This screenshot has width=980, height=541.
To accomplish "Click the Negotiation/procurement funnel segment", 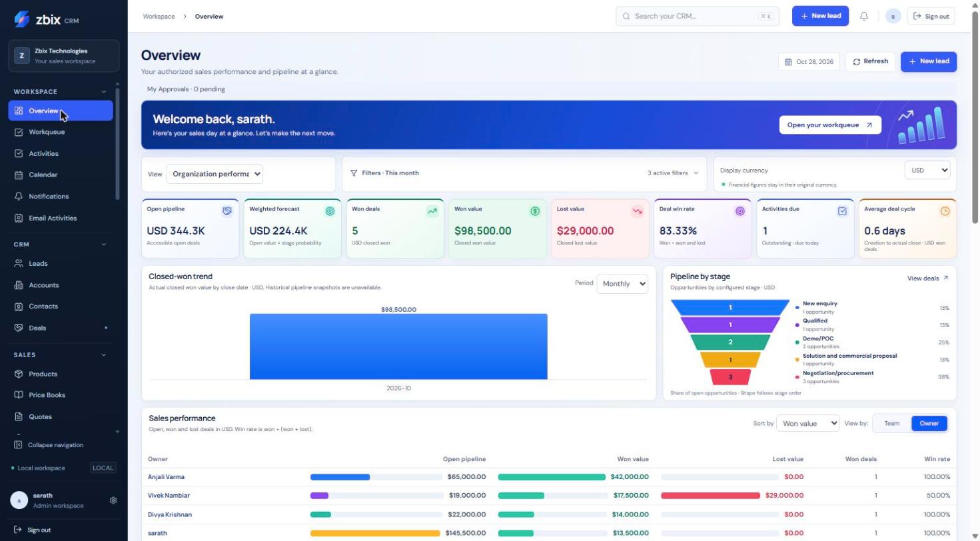I will [x=730, y=377].
